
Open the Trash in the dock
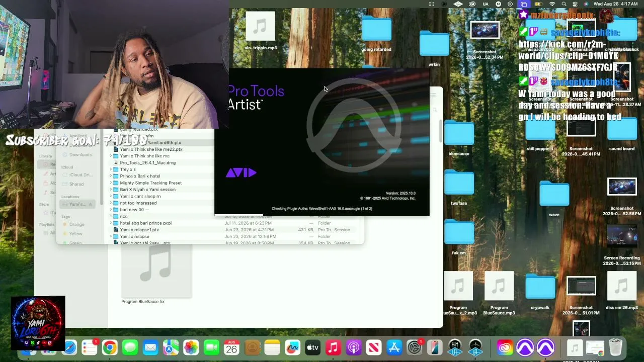point(616,347)
